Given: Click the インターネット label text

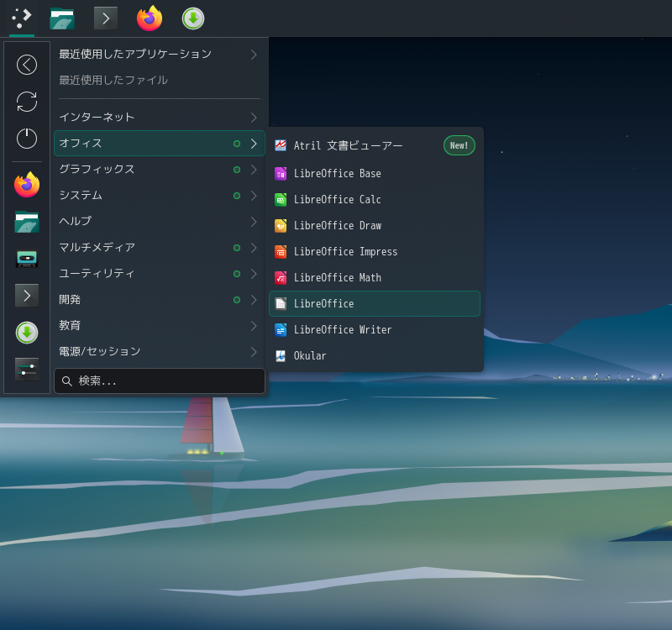Looking at the screenshot, I should 97,117.
